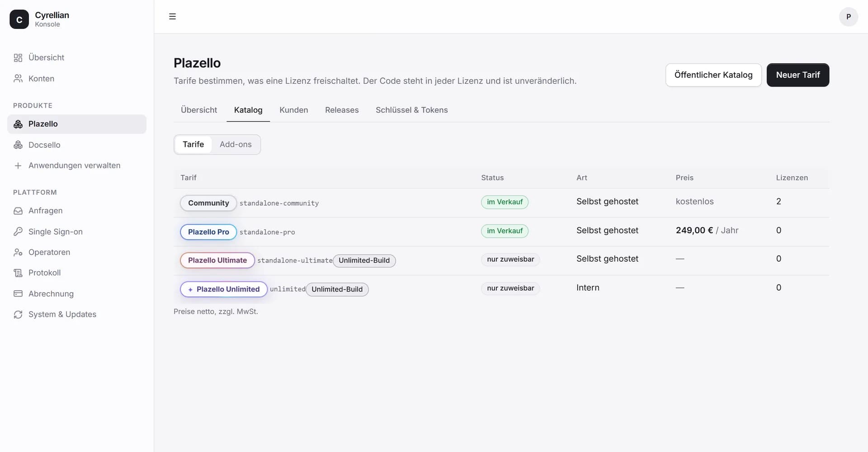This screenshot has height=452, width=868.
Task: Go to Abrechnung in the sidebar
Action: point(77,294)
